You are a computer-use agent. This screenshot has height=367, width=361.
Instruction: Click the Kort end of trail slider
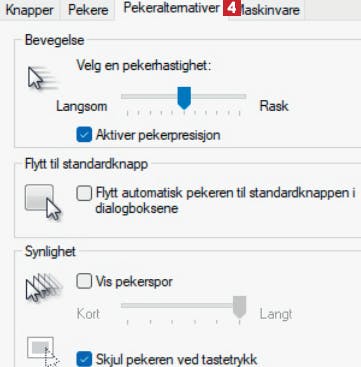click(88, 314)
